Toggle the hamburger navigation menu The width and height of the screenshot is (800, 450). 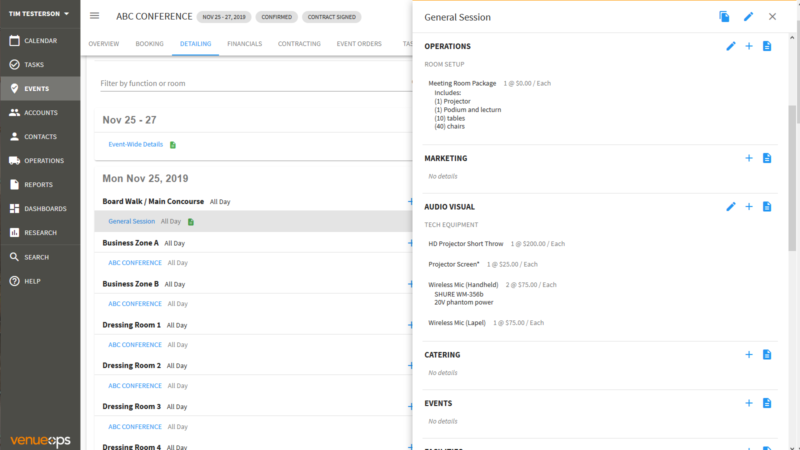[x=94, y=16]
